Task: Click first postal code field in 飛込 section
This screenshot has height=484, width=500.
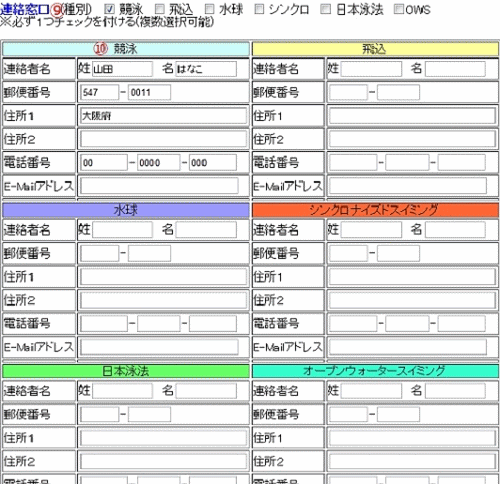Action: coord(348,92)
